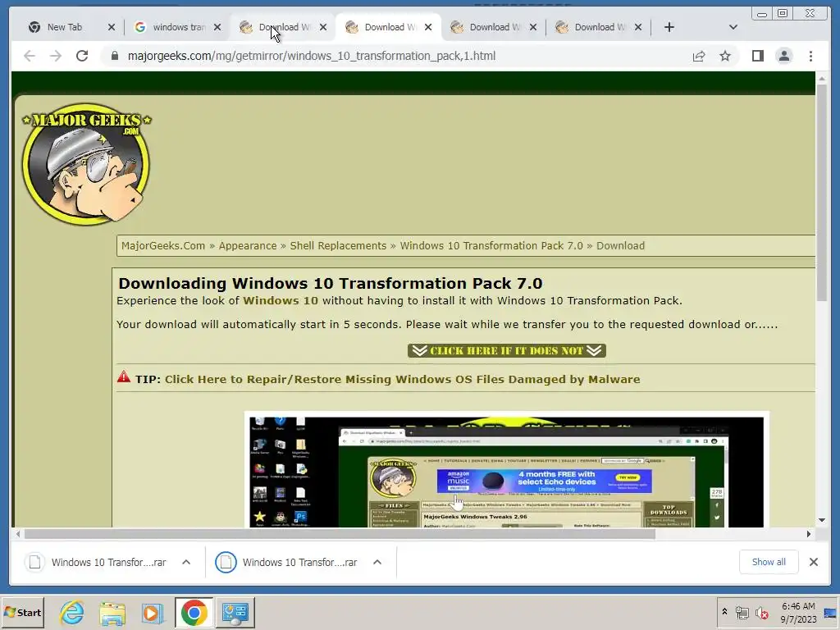Image resolution: width=840 pixels, height=630 pixels.
Task: Open the Repair/Restore Missing Windows OS Files tip
Action: click(402, 379)
